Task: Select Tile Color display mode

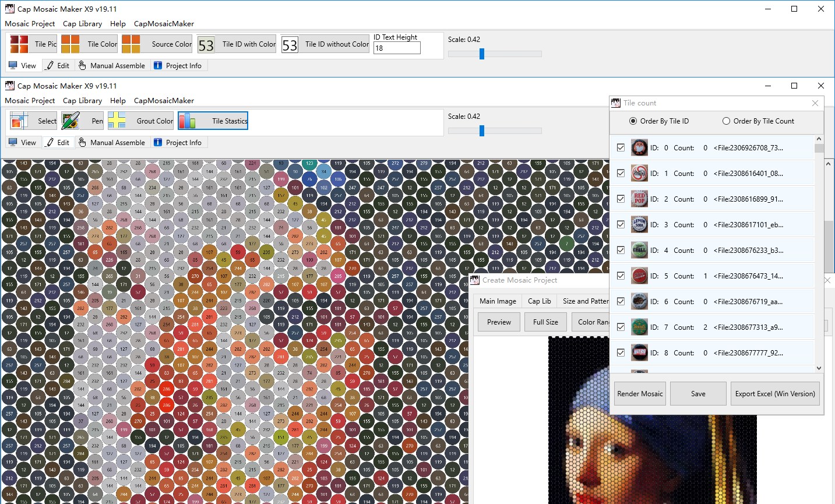Action: (89, 44)
